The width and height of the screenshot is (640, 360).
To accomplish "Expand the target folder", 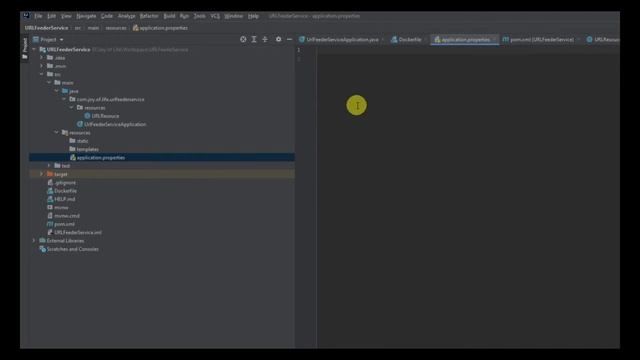I will coord(42,174).
